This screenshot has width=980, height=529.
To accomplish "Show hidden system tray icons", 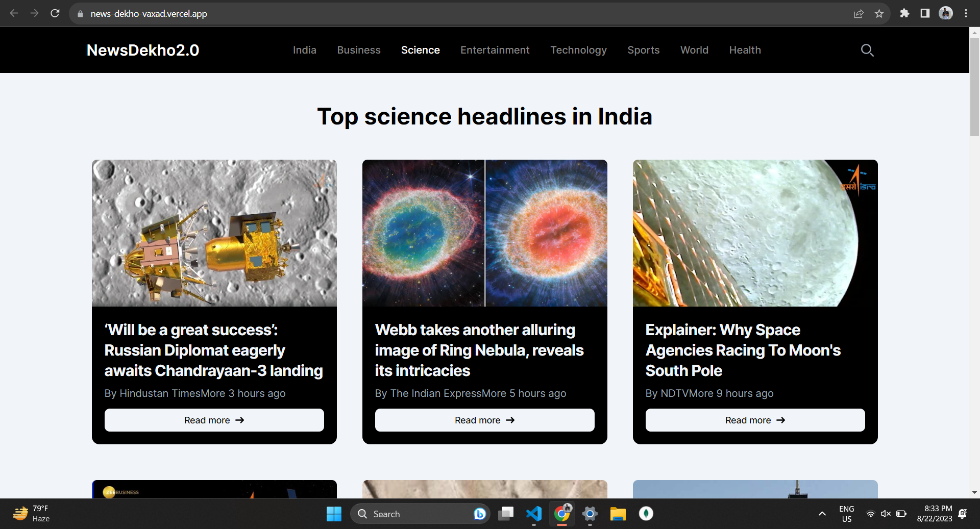I will point(822,514).
